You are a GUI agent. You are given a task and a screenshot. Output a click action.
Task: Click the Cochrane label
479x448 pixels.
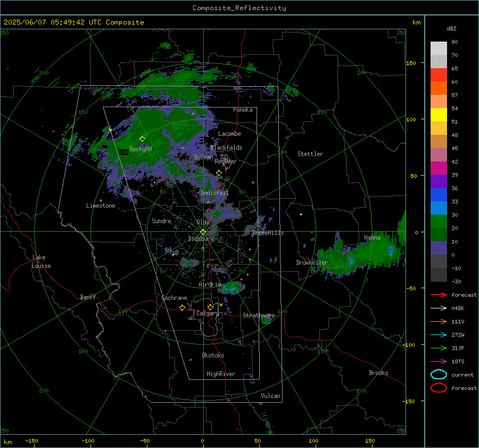(x=174, y=298)
